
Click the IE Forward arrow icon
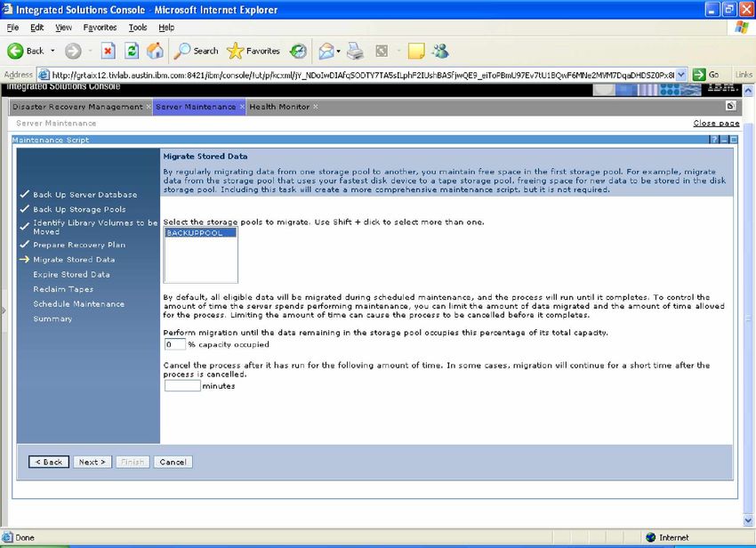[73, 51]
